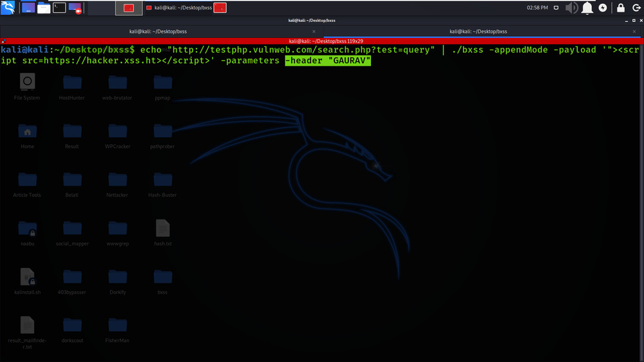Image resolution: width=644 pixels, height=362 pixels.
Task: Select the social_mapper folder
Action: 72,233
